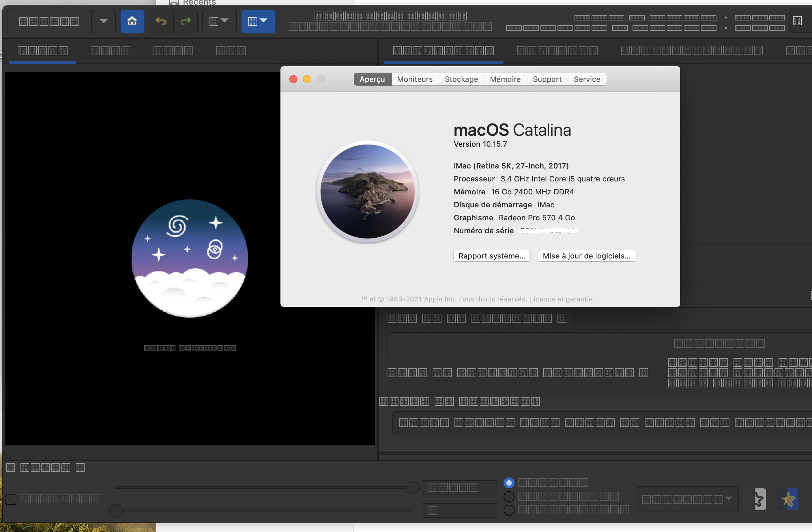
Task: Click the macOS Catalina island icon
Action: [367, 191]
